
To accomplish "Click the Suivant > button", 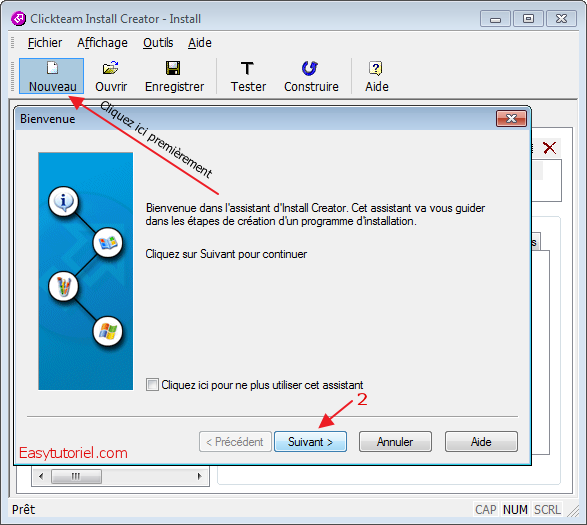I will point(310,441).
